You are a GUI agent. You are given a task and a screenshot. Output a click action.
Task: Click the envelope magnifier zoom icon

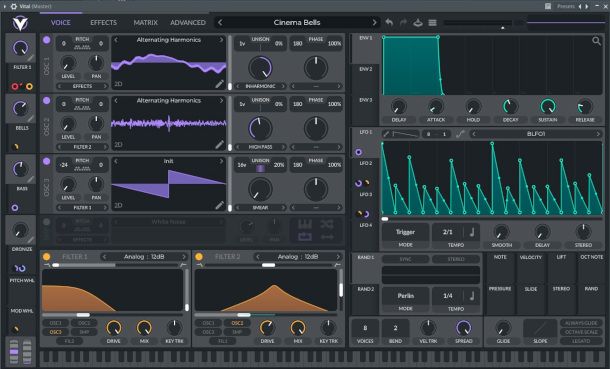(x=596, y=41)
